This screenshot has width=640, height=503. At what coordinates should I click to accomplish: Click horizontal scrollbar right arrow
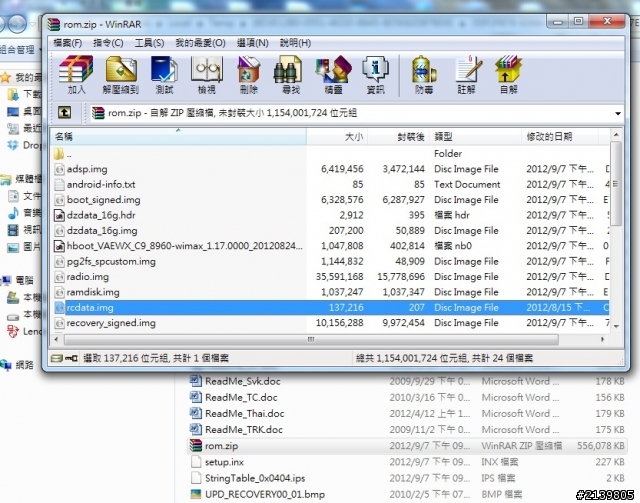[x=603, y=339]
